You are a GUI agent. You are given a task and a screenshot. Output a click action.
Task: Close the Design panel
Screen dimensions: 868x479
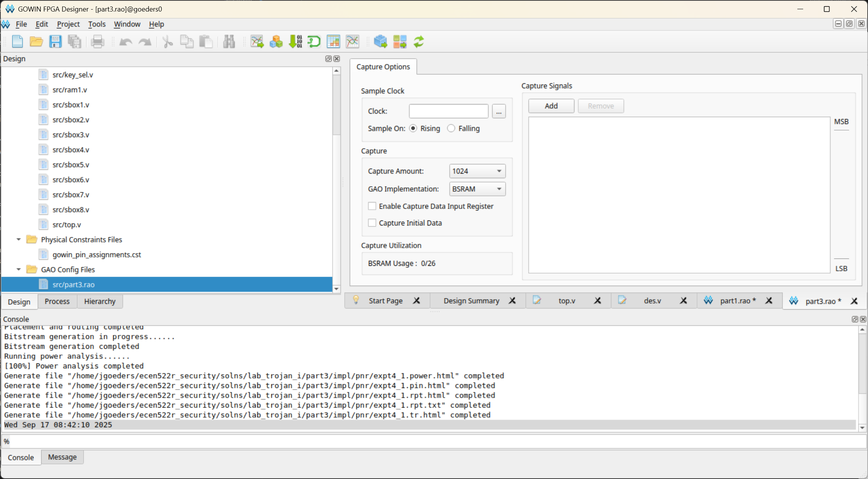point(337,59)
